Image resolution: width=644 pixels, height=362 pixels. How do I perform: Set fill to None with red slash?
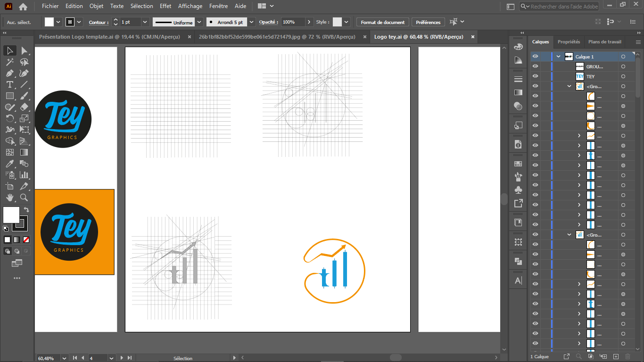click(26, 240)
